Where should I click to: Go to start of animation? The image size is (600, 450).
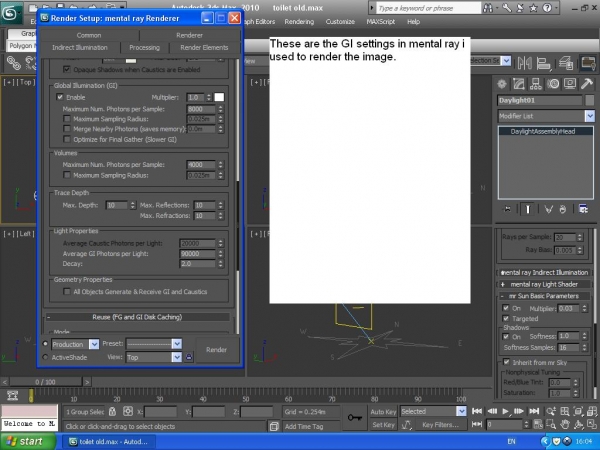[x=477, y=411]
